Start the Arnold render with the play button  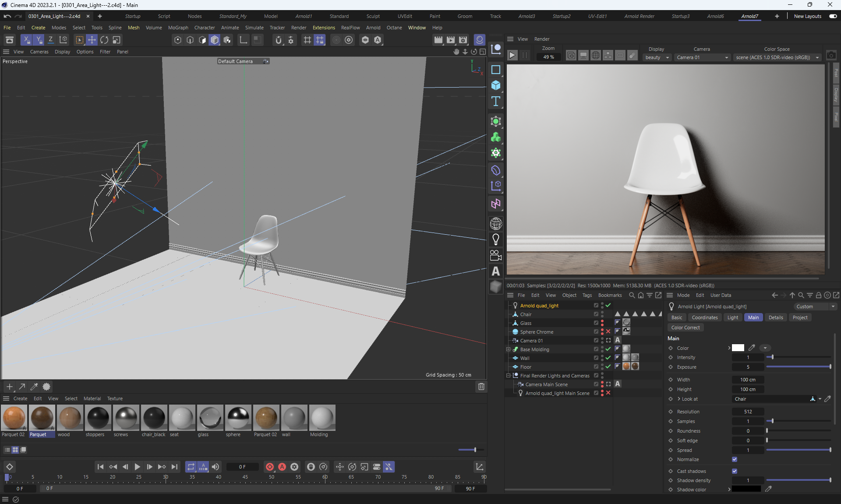pyautogui.click(x=512, y=55)
